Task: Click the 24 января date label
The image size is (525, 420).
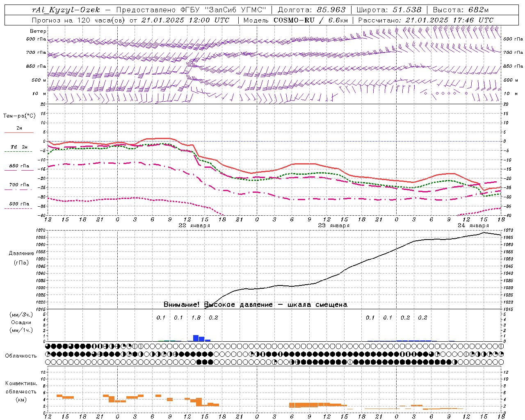Action: coord(473,226)
